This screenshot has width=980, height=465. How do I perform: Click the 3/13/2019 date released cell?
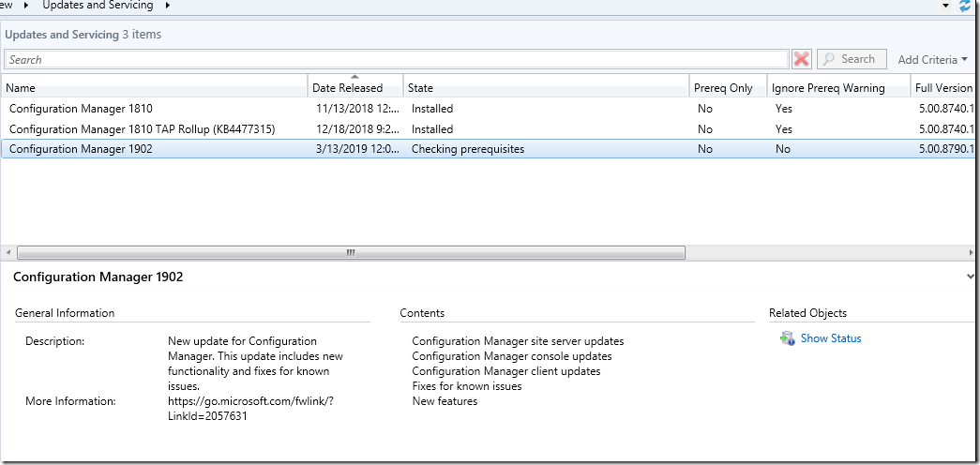(357, 149)
